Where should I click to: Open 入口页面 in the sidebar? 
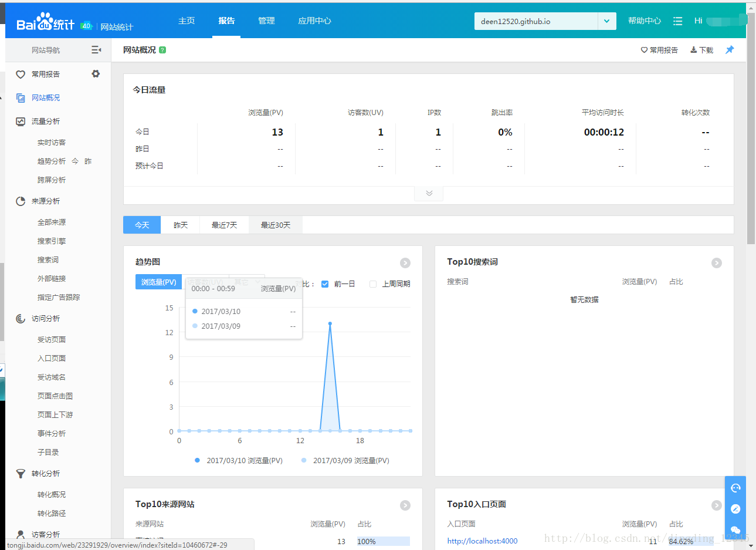tap(52, 359)
